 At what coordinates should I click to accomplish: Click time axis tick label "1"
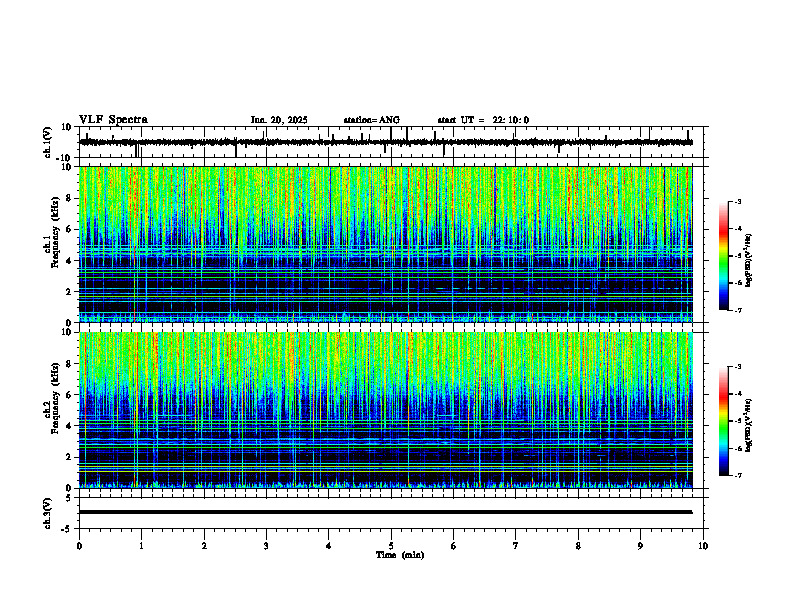pyautogui.click(x=141, y=546)
